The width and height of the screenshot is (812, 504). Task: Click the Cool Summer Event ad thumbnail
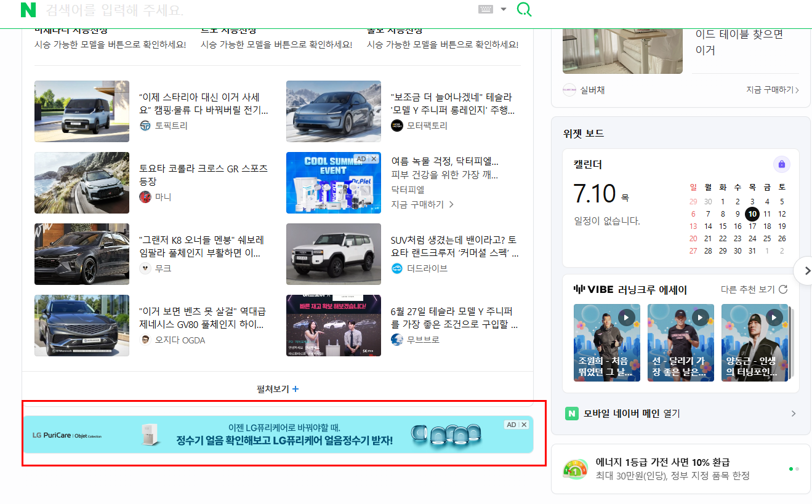334,183
